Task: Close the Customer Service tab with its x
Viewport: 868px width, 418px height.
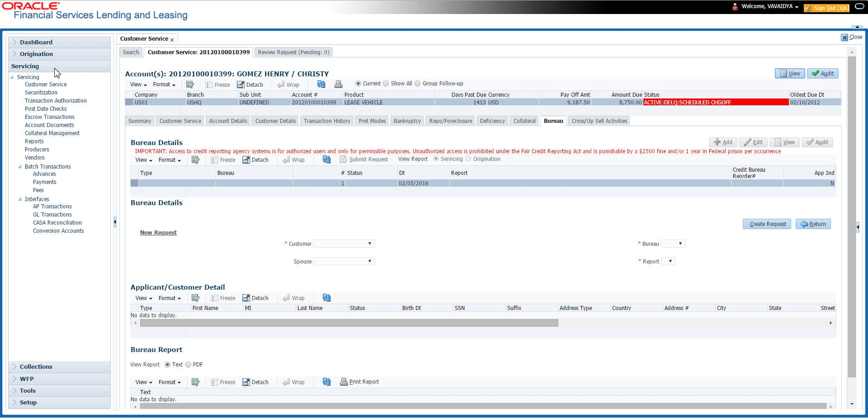Action: (172, 40)
